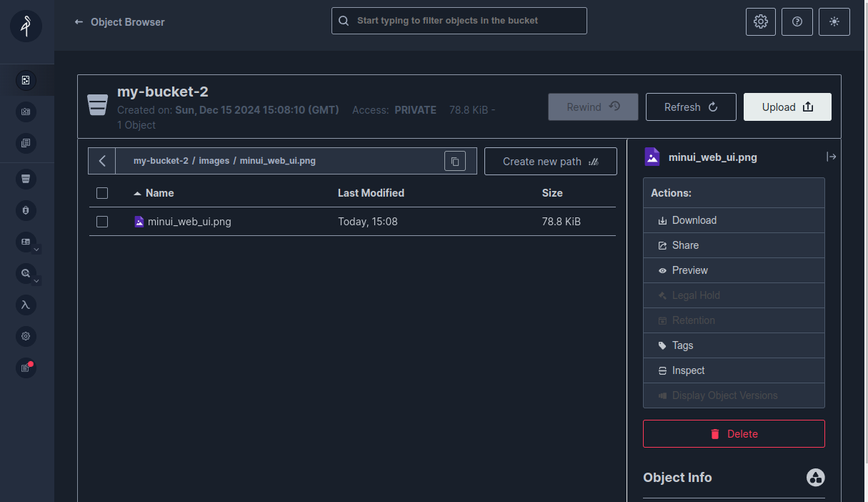Check the select-all checkbox in the header

102,193
